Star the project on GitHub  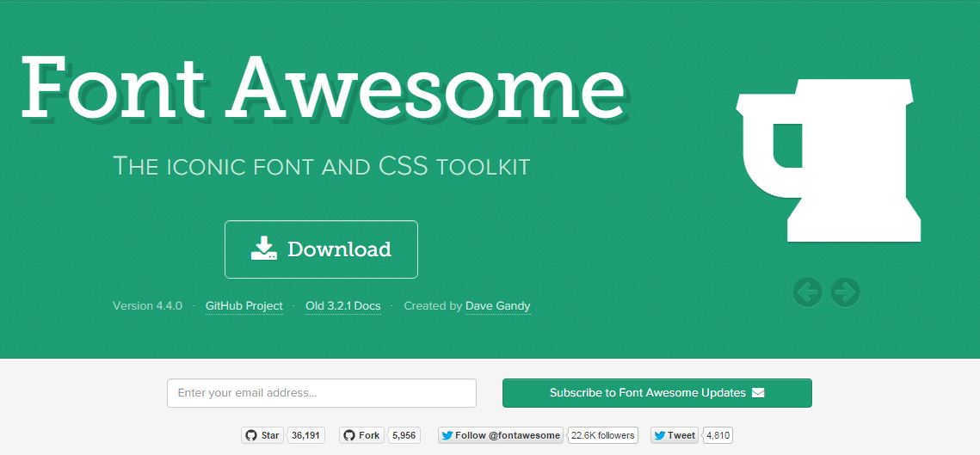pyautogui.click(x=262, y=435)
